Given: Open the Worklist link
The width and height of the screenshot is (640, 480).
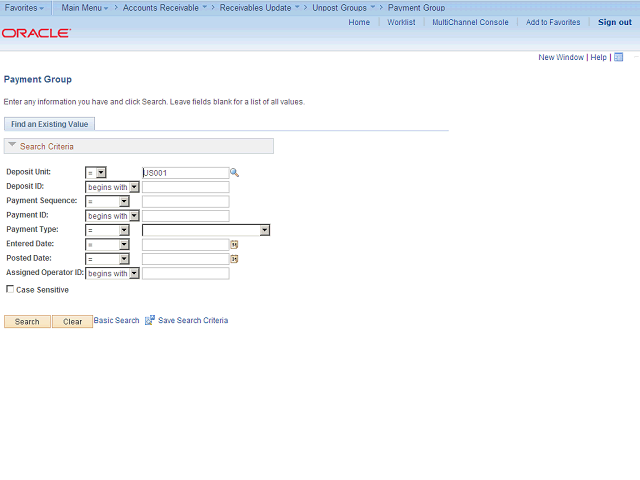Looking at the screenshot, I should (x=401, y=22).
